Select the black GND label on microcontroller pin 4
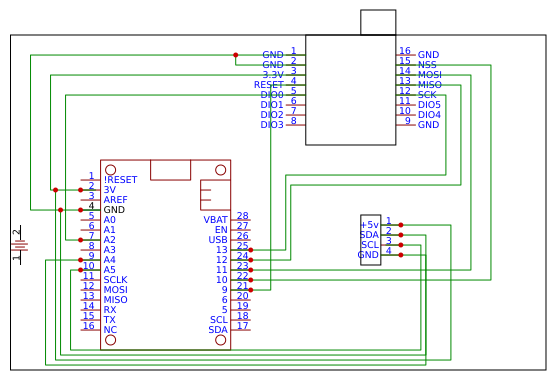This screenshot has height=380, width=556. (114, 210)
